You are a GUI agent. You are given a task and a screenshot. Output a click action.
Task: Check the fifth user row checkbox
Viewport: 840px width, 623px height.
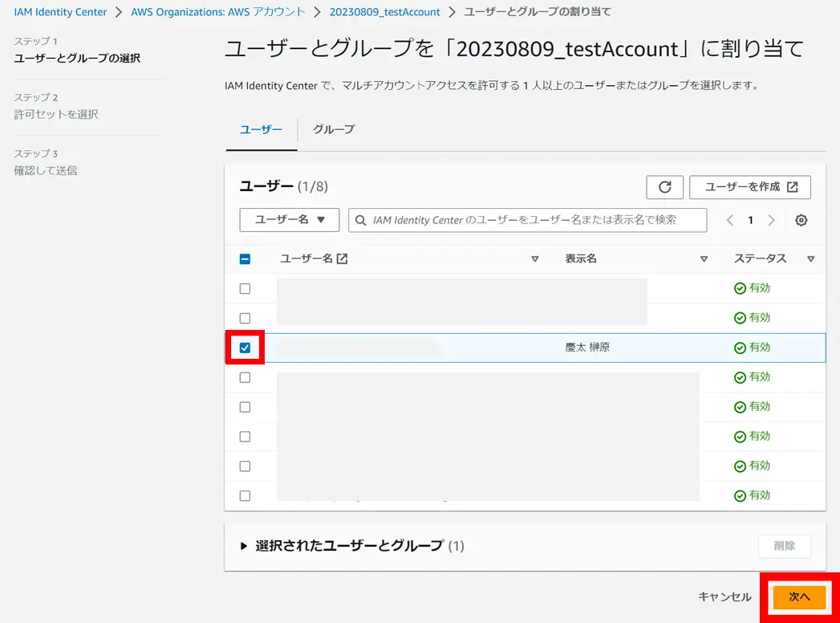tap(245, 408)
